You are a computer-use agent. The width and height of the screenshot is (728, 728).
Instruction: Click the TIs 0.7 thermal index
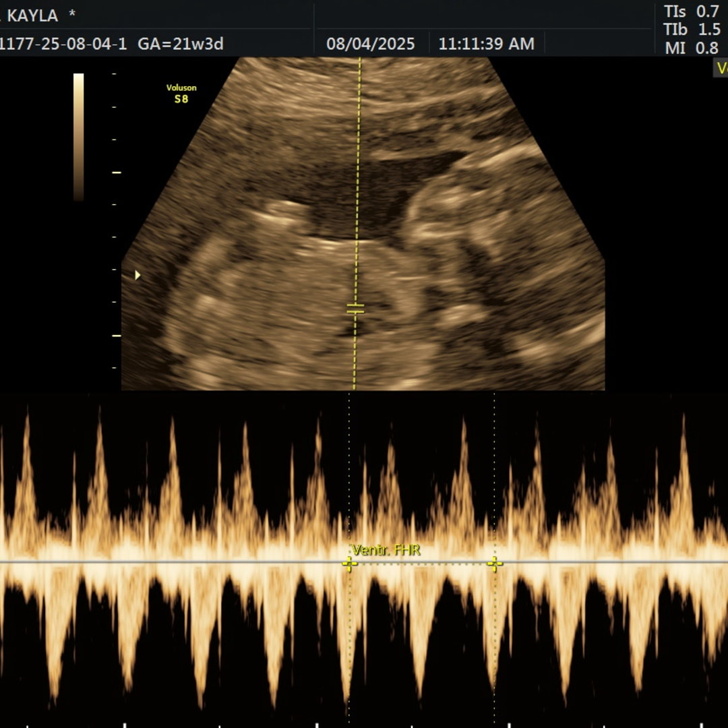[x=691, y=11]
